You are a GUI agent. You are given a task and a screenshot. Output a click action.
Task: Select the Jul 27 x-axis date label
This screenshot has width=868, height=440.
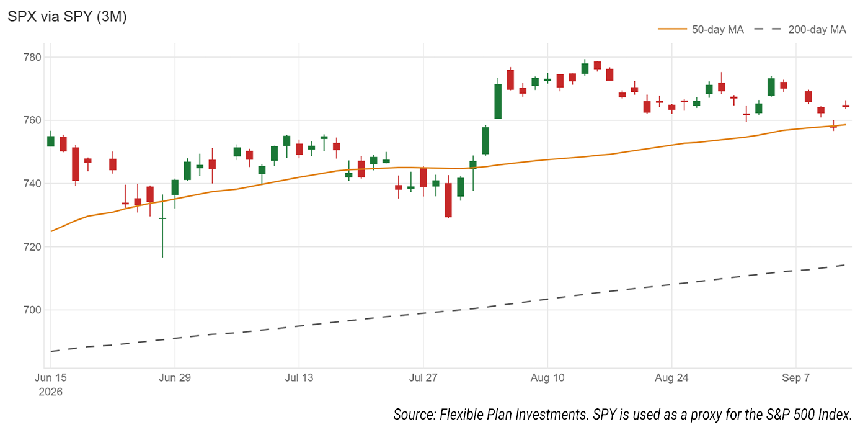pyautogui.click(x=423, y=377)
